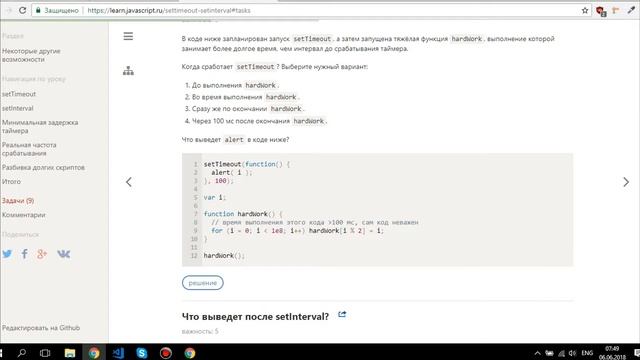The image size is (640, 360).
Task: Jump to the Итого section
Action: [x=11, y=182]
